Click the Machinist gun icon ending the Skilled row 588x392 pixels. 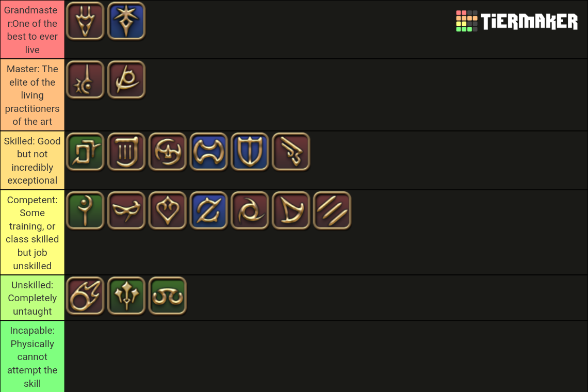291,151
